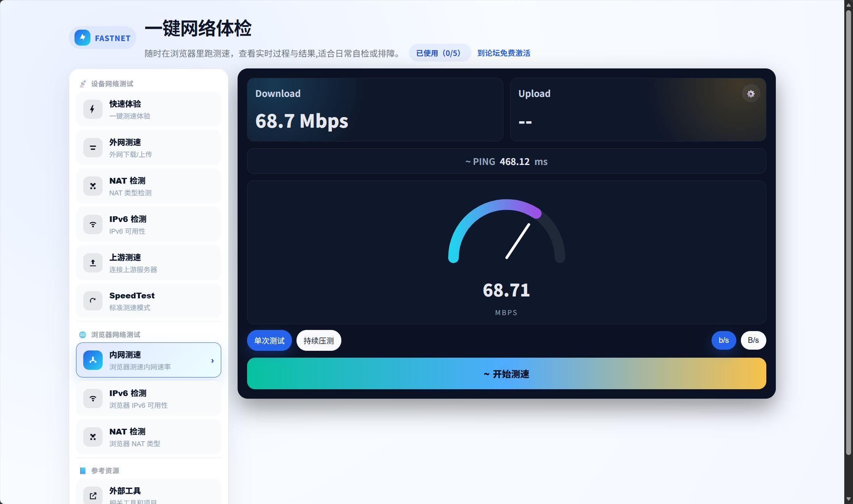Click the icon beside 设备网络测试 heading
The height and width of the screenshot is (504, 853).
[x=82, y=84]
